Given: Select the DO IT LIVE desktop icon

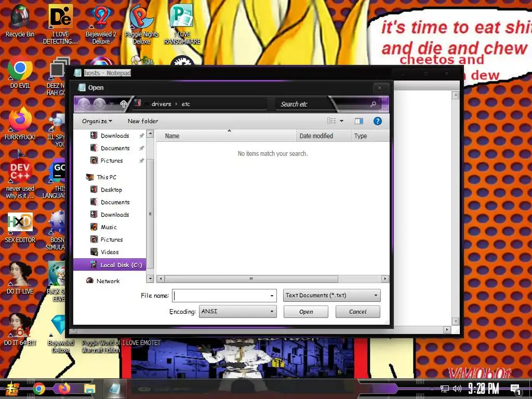Looking at the screenshot, I should click(20, 278).
